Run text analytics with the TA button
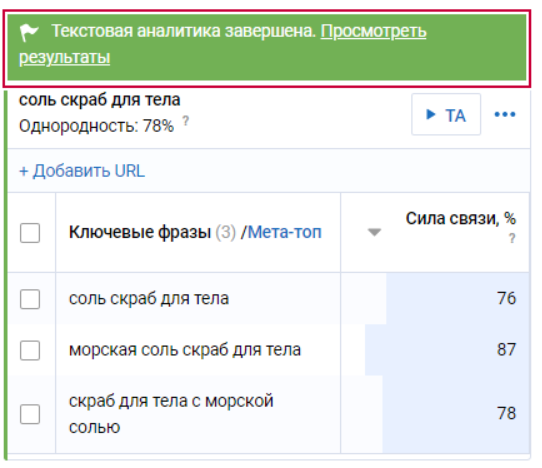The width and height of the screenshot is (542, 468). [x=446, y=114]
